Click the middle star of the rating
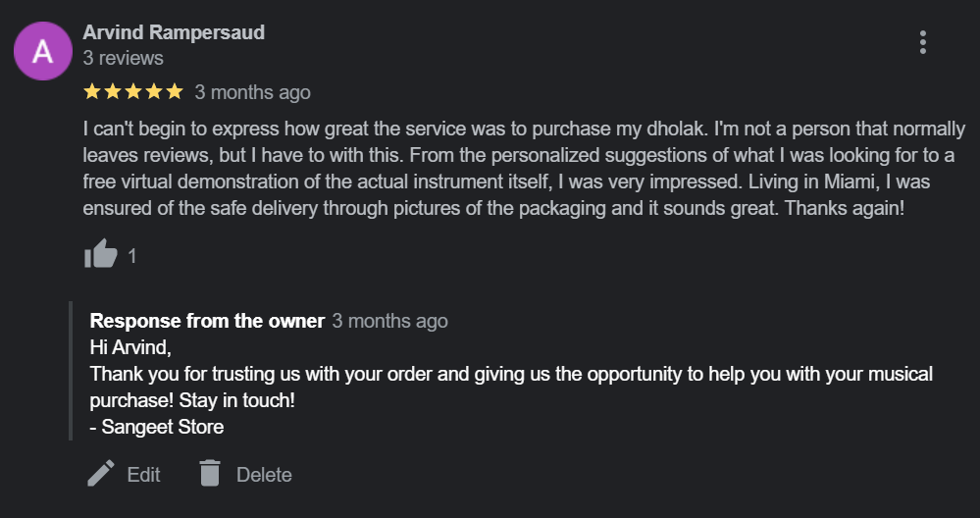Screen dimensions: 980x518 (133, 92)
